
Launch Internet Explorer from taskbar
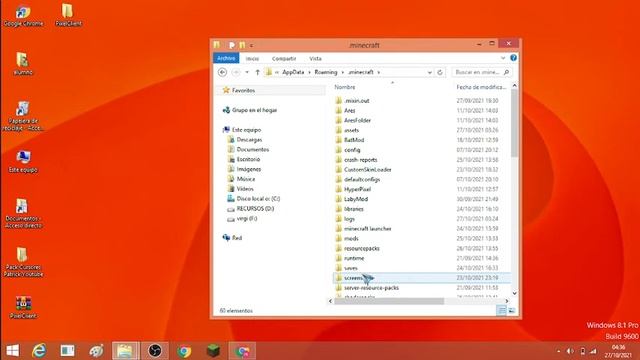click(39, 351)
